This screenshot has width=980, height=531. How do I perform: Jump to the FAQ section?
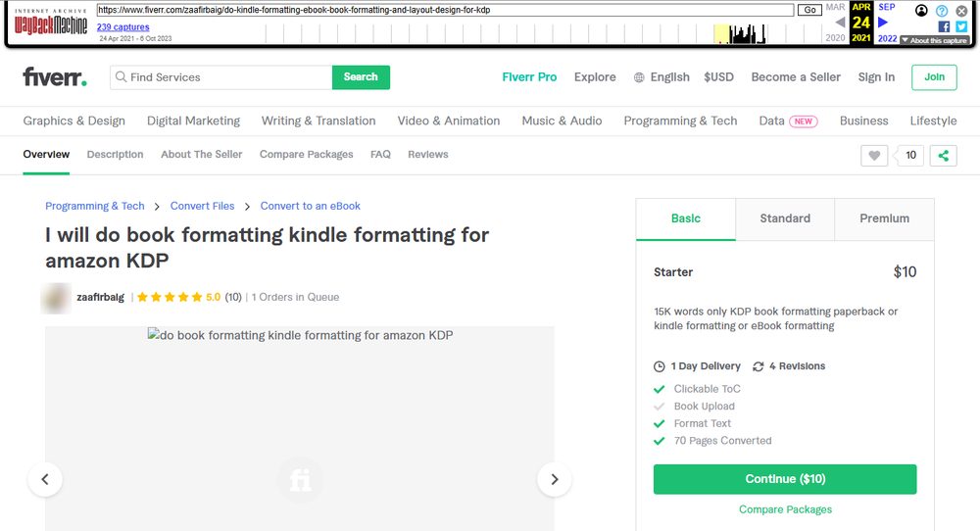(380, 154)
